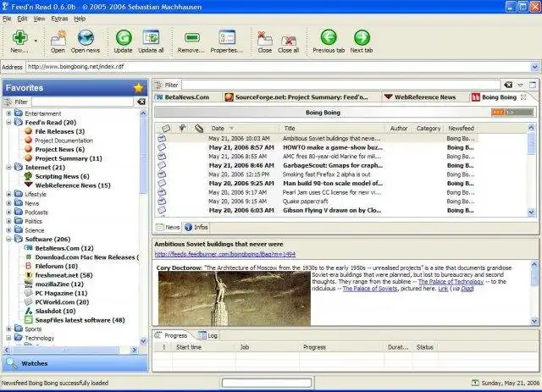Close the Boing Boing tab

(x=523, y=97)
